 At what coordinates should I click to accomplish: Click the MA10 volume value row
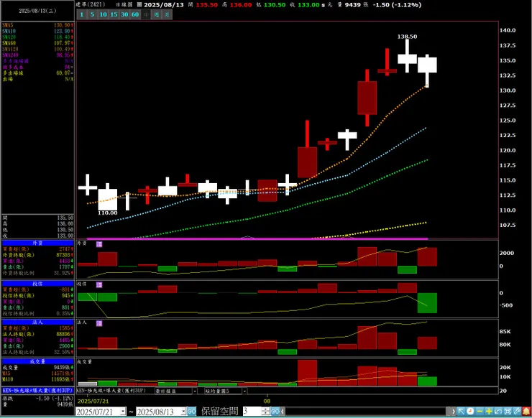(x=37, y=379)
